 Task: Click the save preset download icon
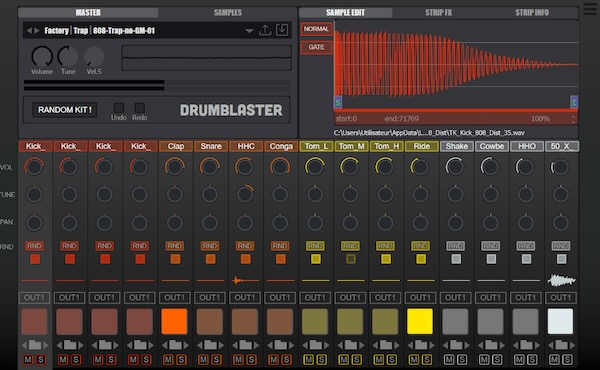pos(282,30)
